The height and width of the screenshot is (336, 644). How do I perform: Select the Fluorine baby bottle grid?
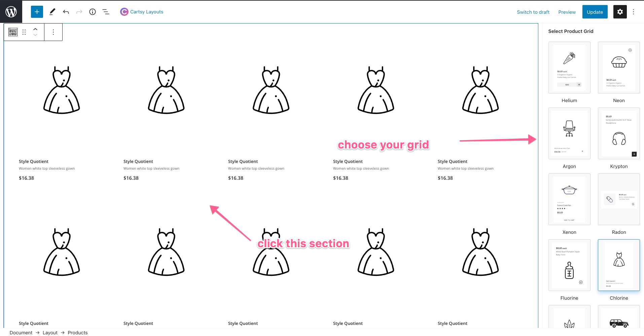point(569,265)
